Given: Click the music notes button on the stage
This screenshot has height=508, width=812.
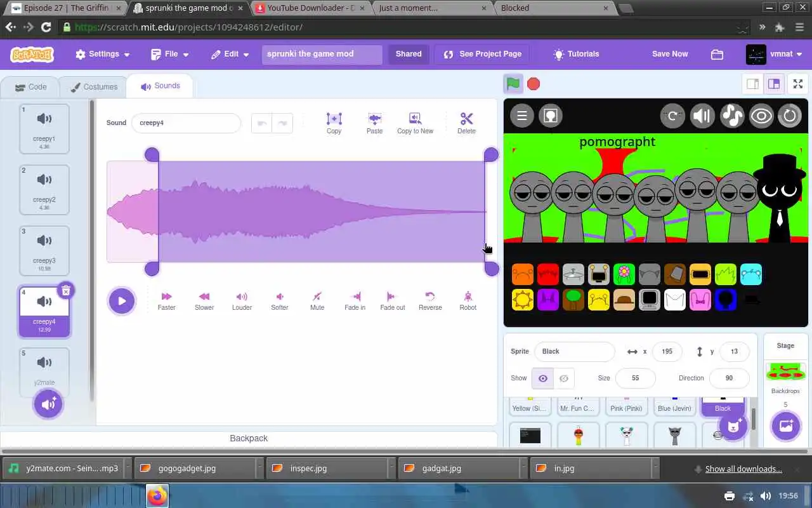Looking at the screenshot, I should [732, 116].
